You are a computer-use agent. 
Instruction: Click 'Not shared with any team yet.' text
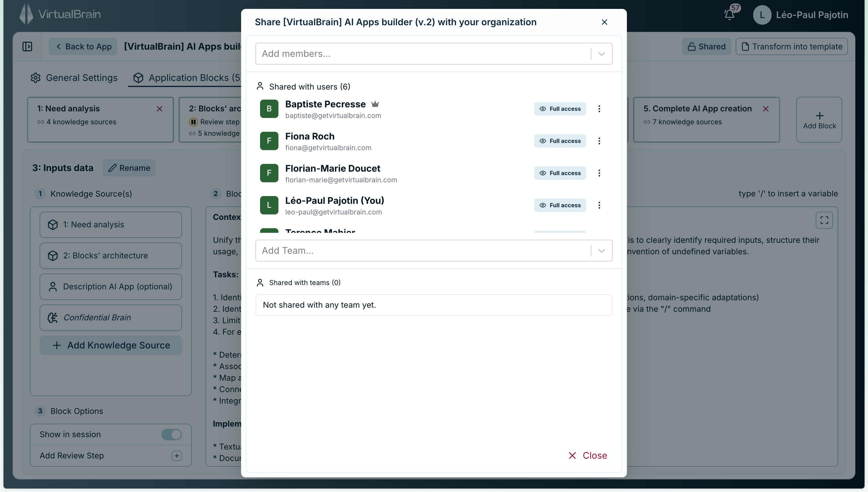pyautogui.click(x=319, y=305)
